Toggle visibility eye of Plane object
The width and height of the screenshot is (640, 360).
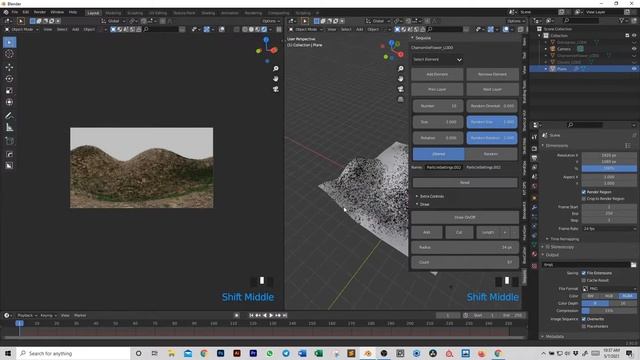pos(633,69)
